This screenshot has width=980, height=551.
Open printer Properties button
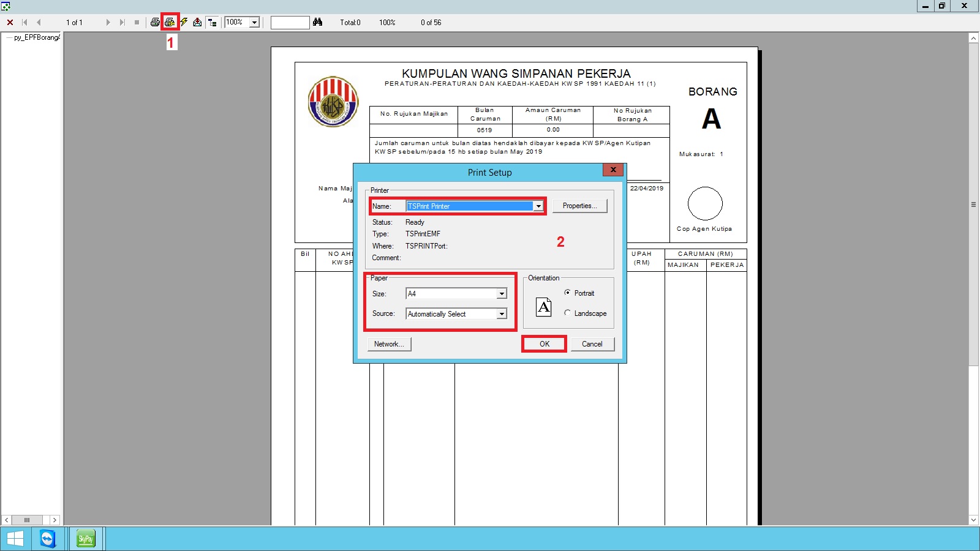pyautogui.click(x=579, y=206)
